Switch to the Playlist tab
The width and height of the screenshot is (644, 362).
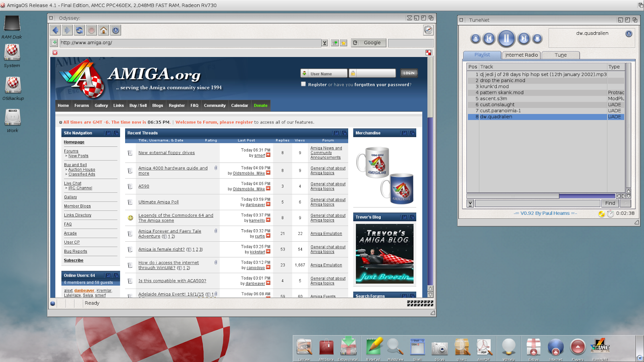pos(482,55)
